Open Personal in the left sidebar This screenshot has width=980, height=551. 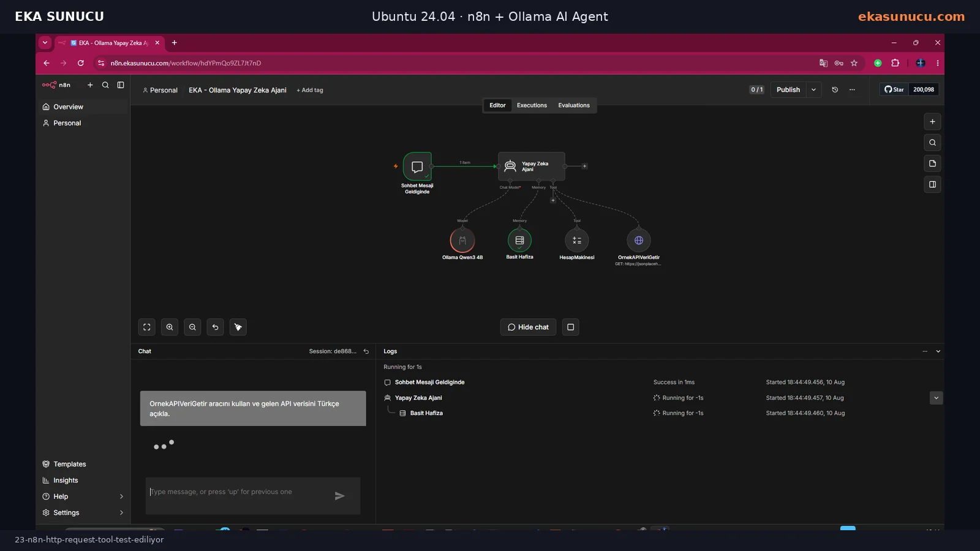pos(83,123)
